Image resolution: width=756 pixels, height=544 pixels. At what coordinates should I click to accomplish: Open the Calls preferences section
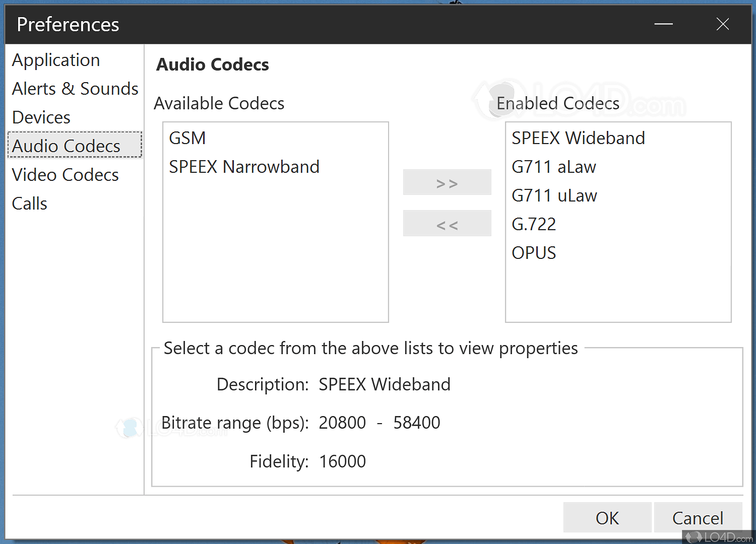[29, 203]
